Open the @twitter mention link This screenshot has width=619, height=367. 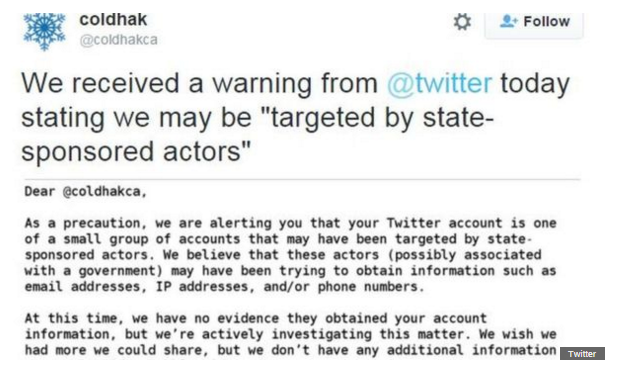pos(439,83)
